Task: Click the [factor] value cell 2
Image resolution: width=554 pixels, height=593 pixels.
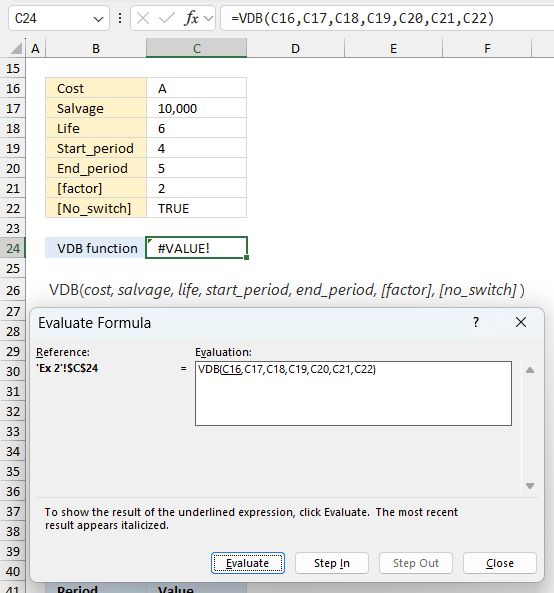Action: (196, 188)
